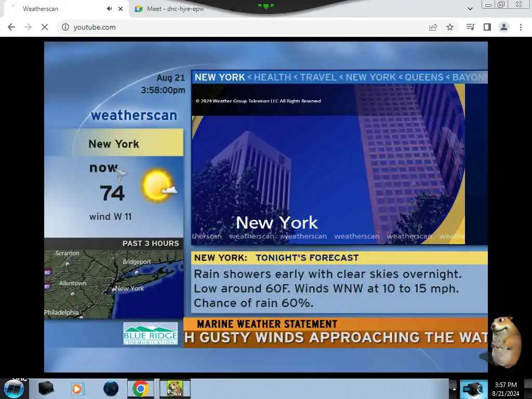
Task: Click the weatherscan logo text
Action: tap(134, 115)
